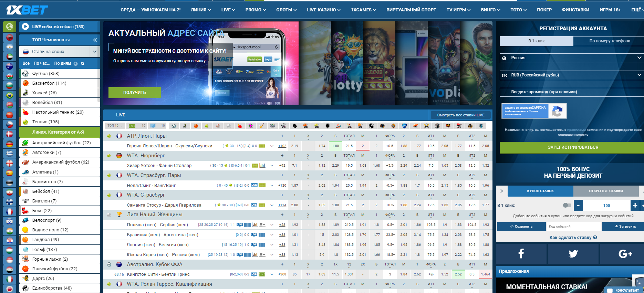Collapse the ТОП Чемпионаты panel arrows
The image size is (644, 293).
pyautogui.click(x=95, y=40)
